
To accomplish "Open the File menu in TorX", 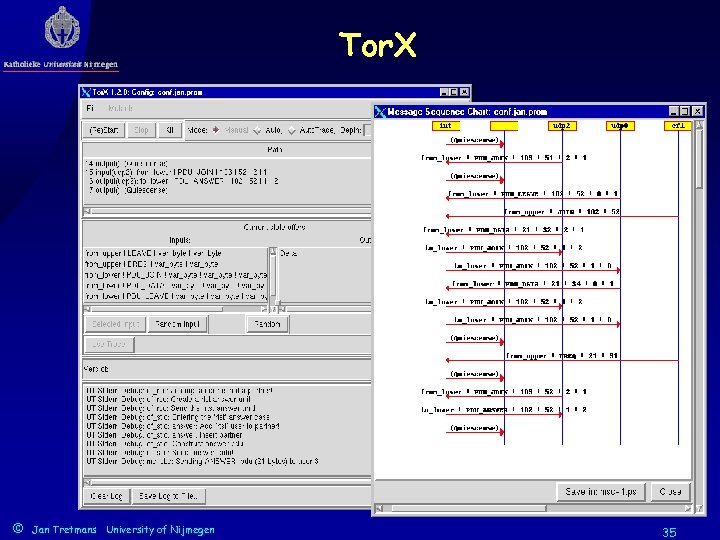I will click(x=90, y=108).
